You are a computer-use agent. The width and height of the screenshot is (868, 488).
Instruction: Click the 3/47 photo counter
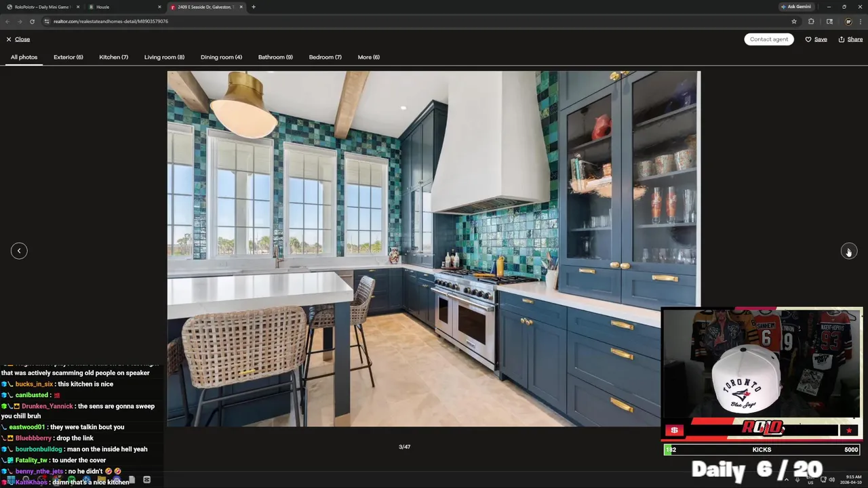click(x=404, y=447)
